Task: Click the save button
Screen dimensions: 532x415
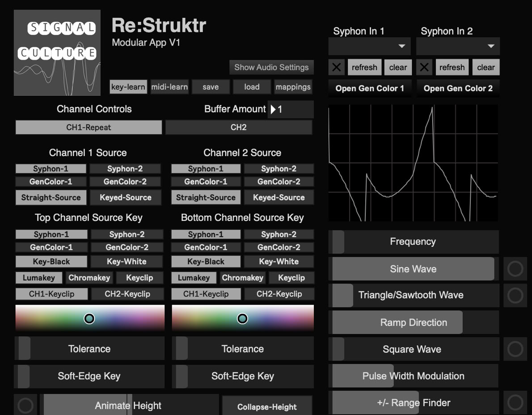Action: coord(211,87)
